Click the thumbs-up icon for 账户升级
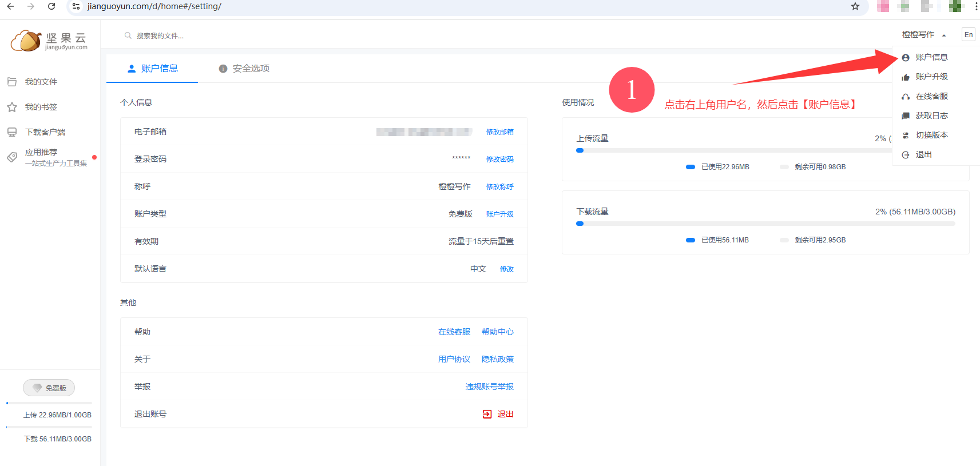Screen dimensions: 980x466 pyautogui.click(x=906, y=77)
